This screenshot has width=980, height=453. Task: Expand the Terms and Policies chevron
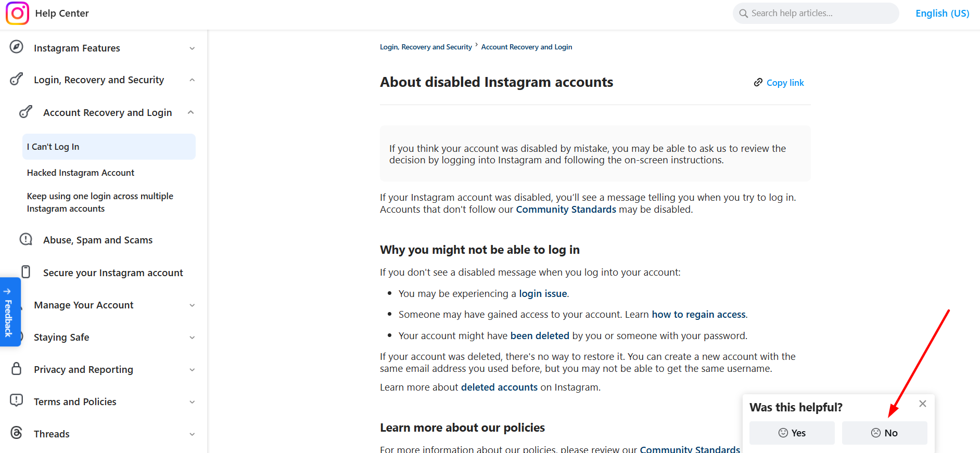pos(192,402)
